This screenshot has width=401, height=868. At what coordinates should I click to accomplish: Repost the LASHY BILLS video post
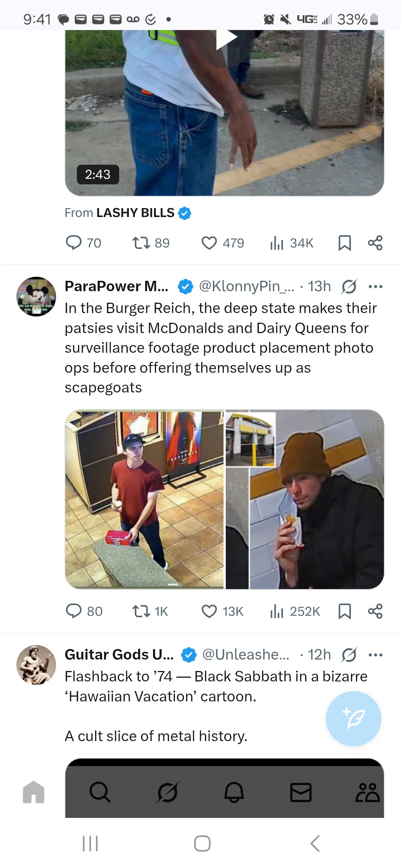141,243
